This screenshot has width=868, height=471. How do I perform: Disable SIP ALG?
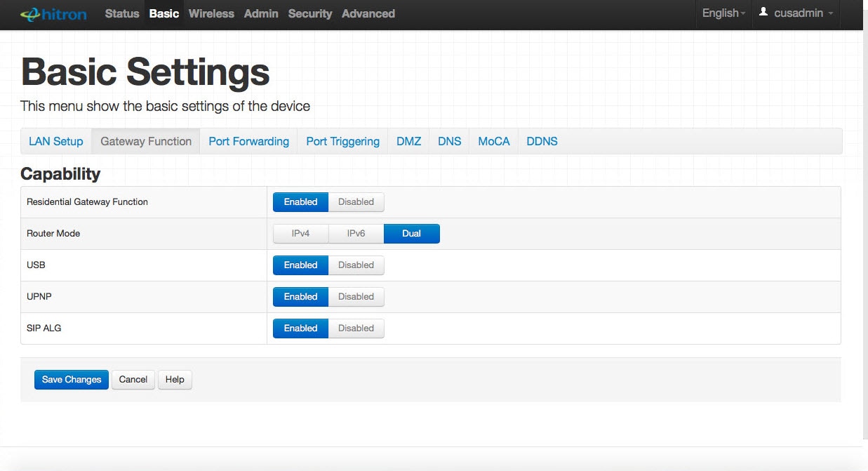[x=356, y=329]
